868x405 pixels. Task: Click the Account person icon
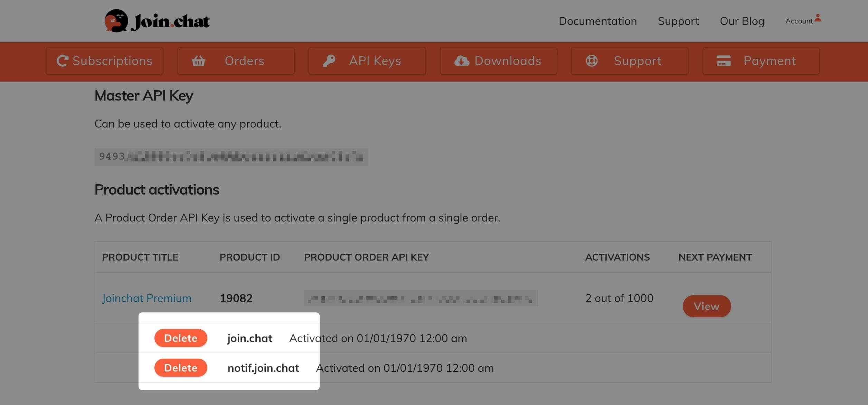click(x=818, y=18)
